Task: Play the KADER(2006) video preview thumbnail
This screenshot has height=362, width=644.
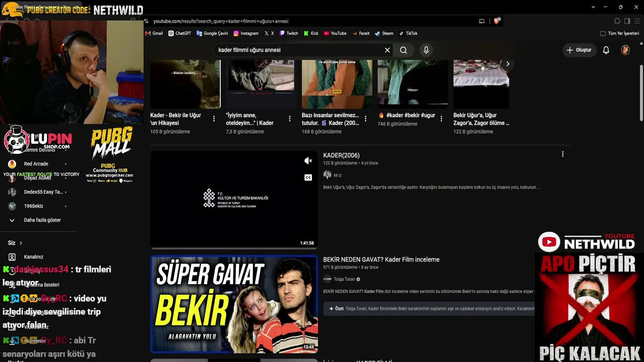Action: point(234,199)
